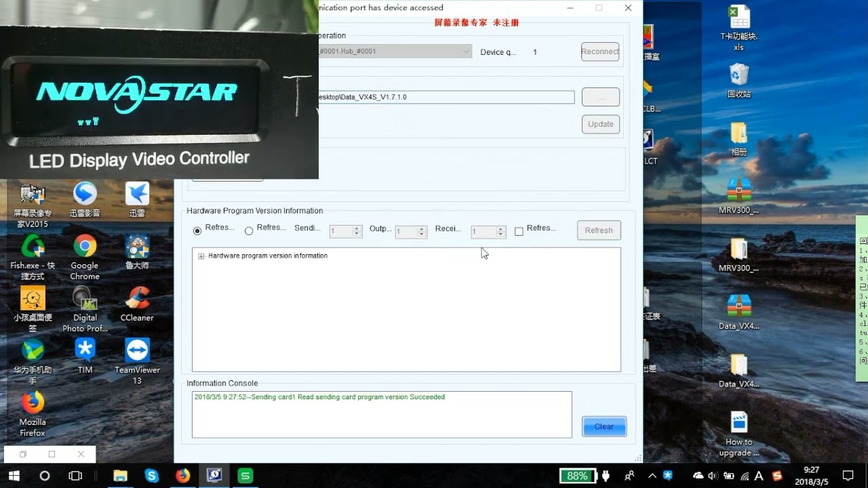Open 迅雷 desktop icon
Image resolution: width=868 pixels, height=488 pixels.
(x=137, y=199)
